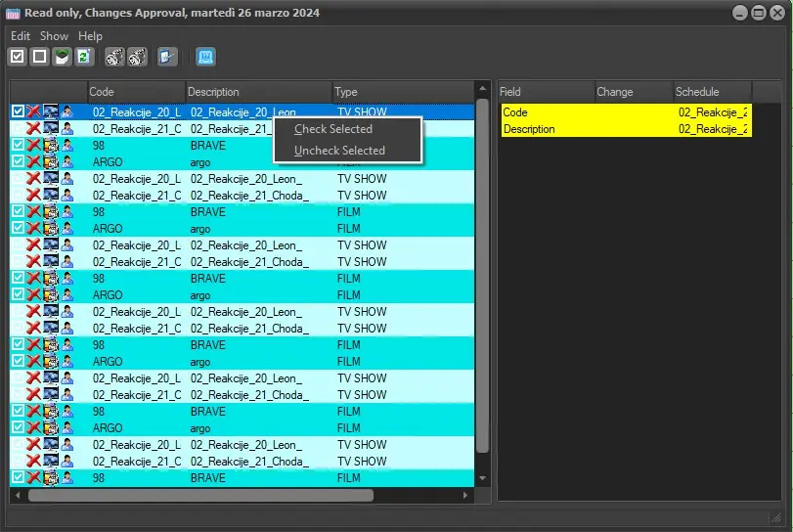The height and width of the screenshot is (532, 793).
Task: Click the document edit toolbar icon
Action: (167, 57)
